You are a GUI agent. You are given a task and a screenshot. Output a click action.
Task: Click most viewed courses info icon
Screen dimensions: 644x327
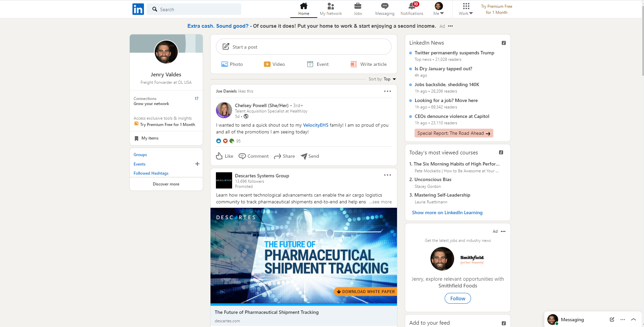(x=501, y=152)
